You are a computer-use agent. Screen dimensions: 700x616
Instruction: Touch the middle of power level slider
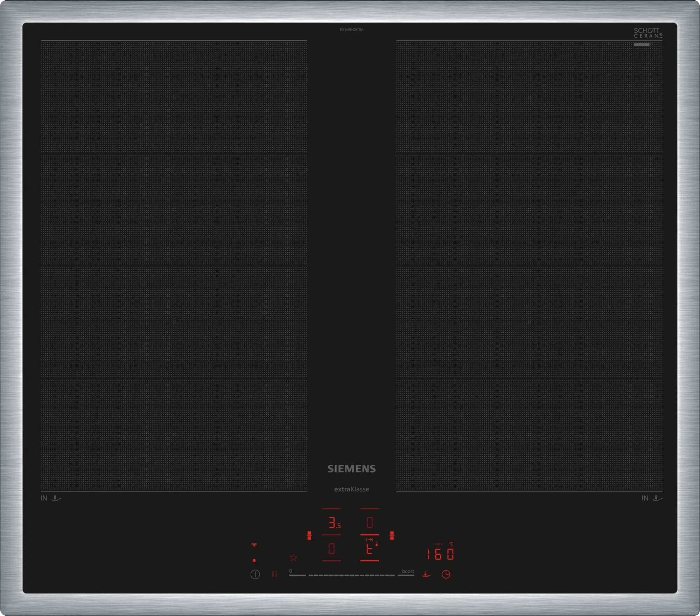click(352, 575)
